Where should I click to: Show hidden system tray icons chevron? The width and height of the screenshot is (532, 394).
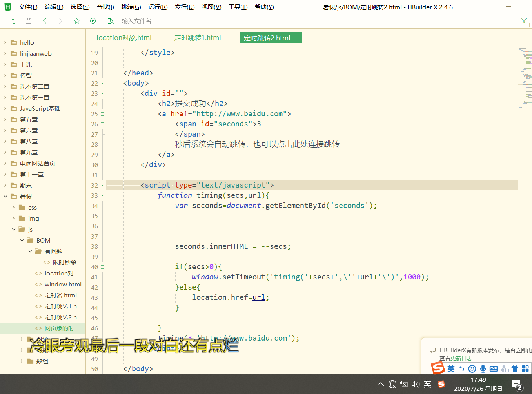(x=380, y=384)
